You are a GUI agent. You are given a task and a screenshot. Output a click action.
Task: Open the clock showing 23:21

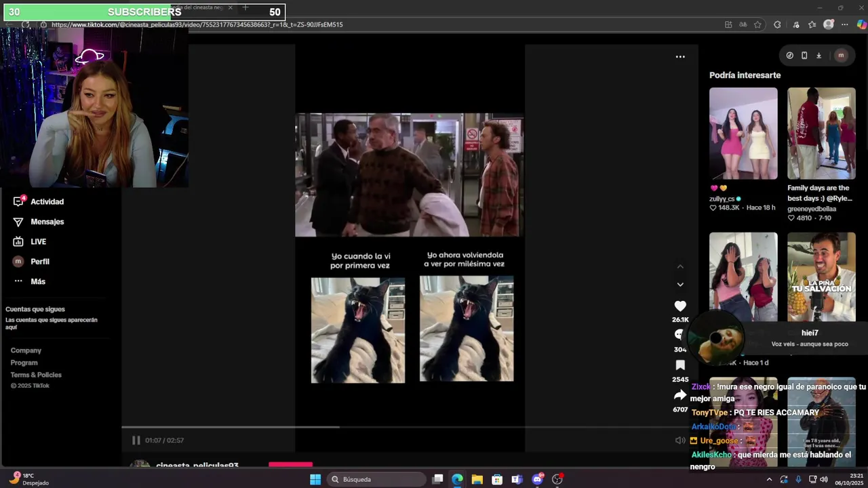pos(850,479)
